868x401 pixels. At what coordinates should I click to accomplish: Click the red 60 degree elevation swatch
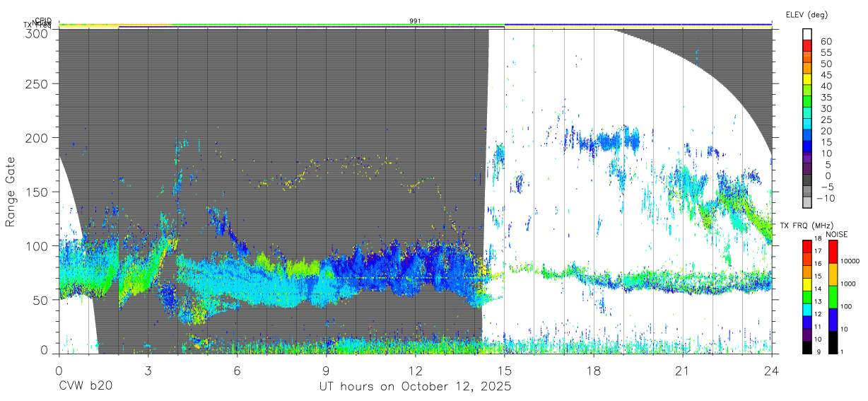click(807, 45)
